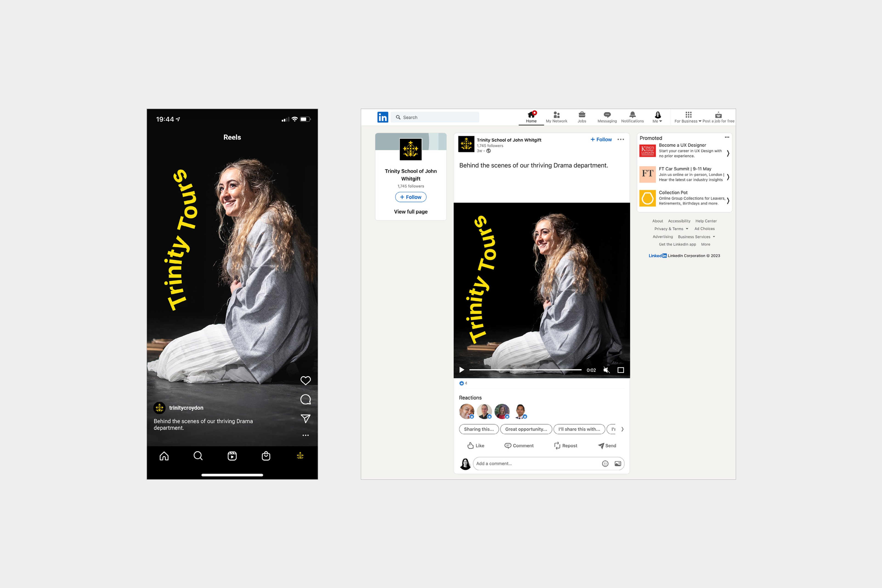Click Follow under the Trinity School sidebar card
882x588 pixels.
[411, 197]
